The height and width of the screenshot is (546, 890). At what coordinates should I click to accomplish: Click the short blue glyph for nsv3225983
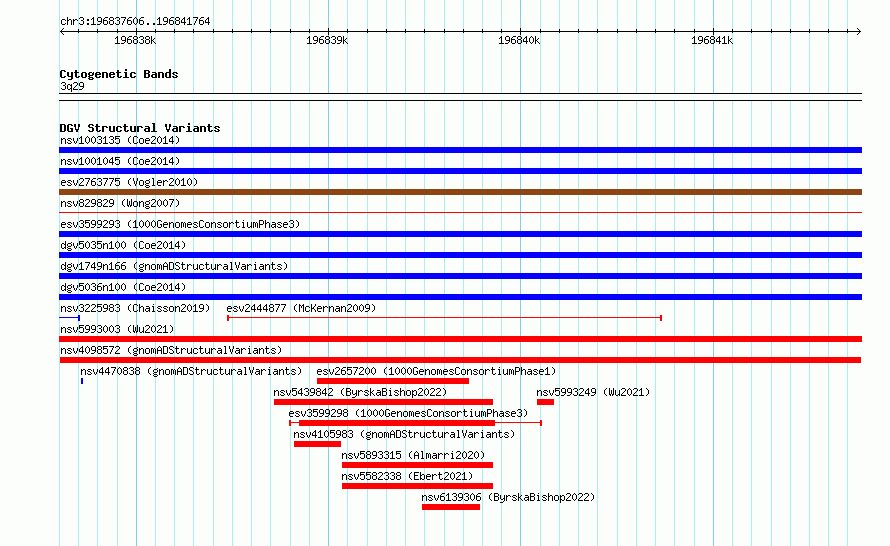pyautogui.click(x=69, y=318)
